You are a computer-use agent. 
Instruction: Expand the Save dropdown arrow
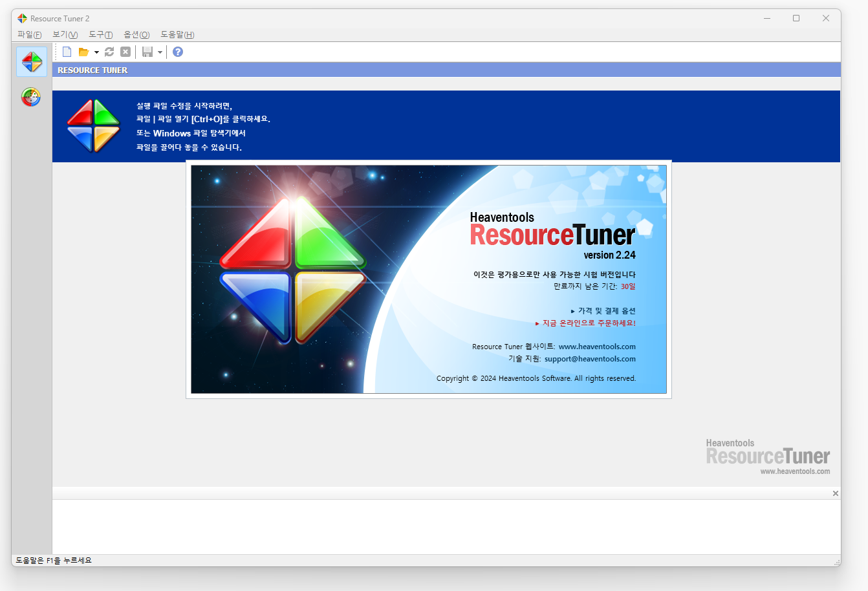(160, 52)
